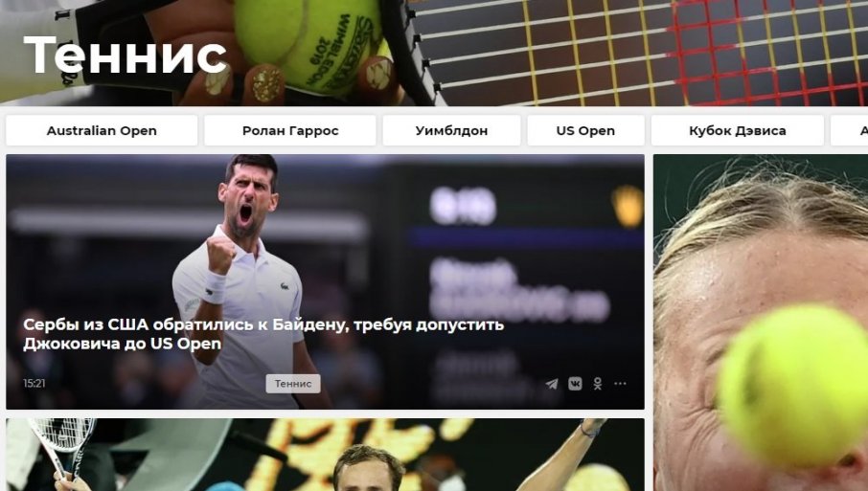Click the Теннис tag on the Djokovic article
The width and height of the screenshot is (868, 491).
293,384
